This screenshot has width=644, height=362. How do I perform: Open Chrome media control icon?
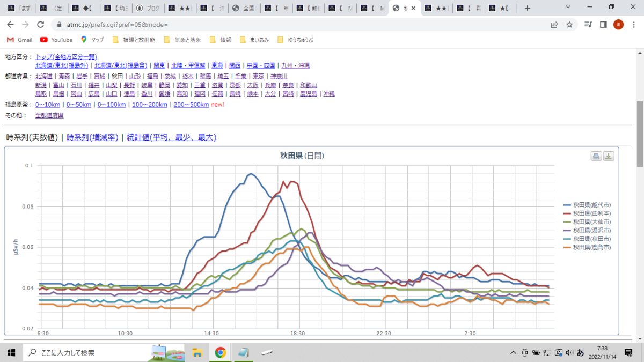(x=589, y=25)
